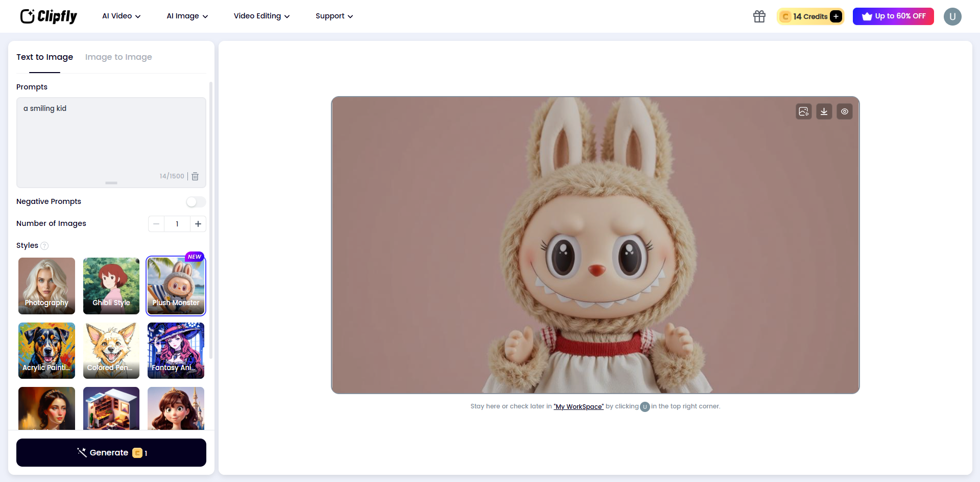Open the "My WorkSpace" link
Screen dimensions: 980x482
578,406
